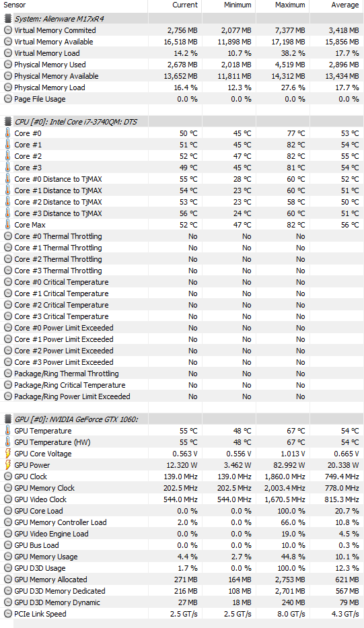Image resolution: width=364 pixels, height=628 pixels.
Task: Click the chip icon beside System: Alienware M17xR4
Action: click(7, 18)
